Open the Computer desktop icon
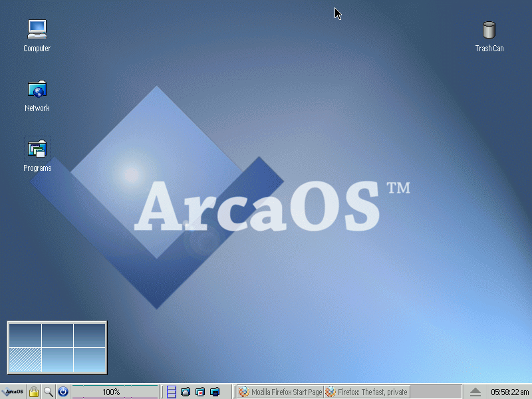Screen dimensions: 532x399 tap(37, 29)
